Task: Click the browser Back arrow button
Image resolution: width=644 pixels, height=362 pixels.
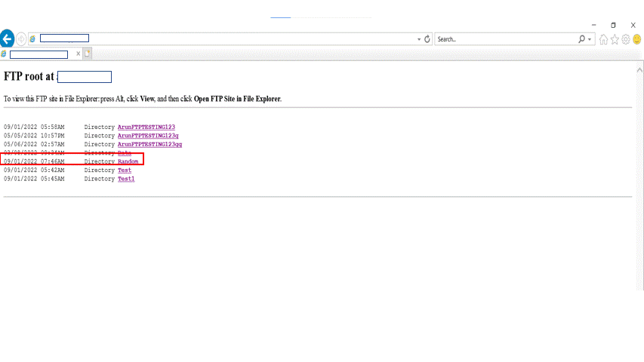Action: tap(7, 38)
